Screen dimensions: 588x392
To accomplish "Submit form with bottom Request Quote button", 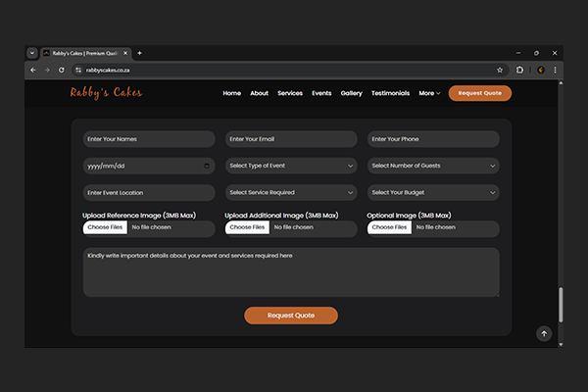I will coord(291,316).
